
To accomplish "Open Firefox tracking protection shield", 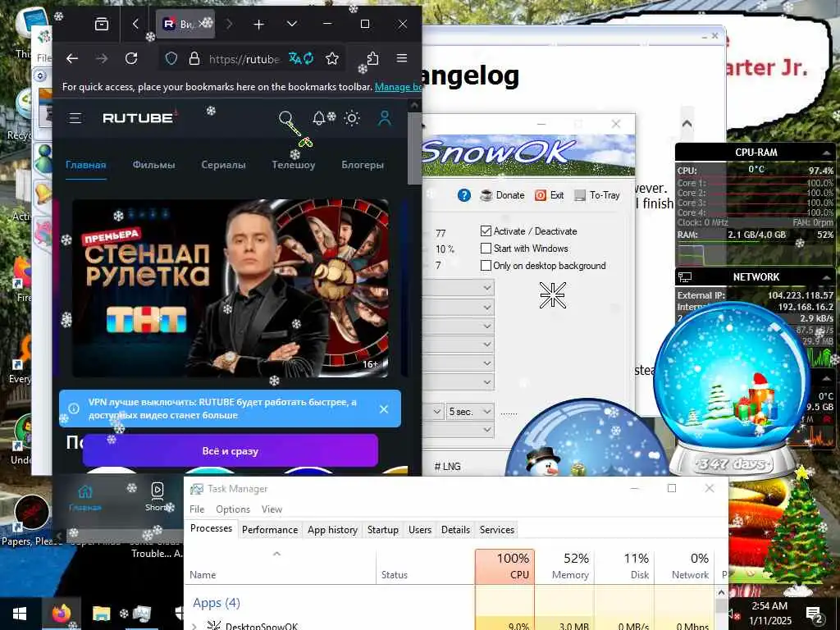I will tap(171, 58).
